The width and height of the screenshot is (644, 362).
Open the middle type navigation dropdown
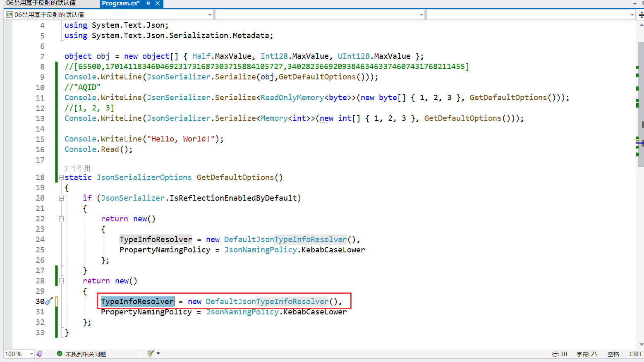coord(320,15)
